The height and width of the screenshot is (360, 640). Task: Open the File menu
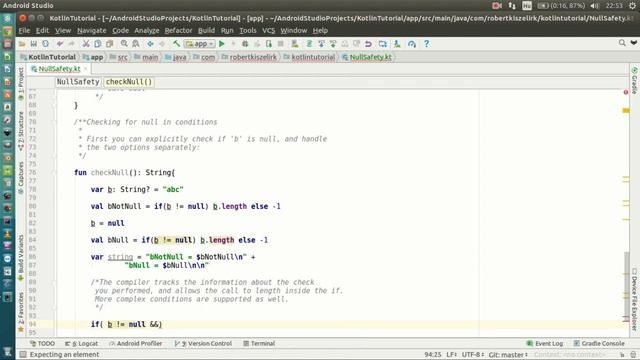pyautogui.click(x=24, y=31)
